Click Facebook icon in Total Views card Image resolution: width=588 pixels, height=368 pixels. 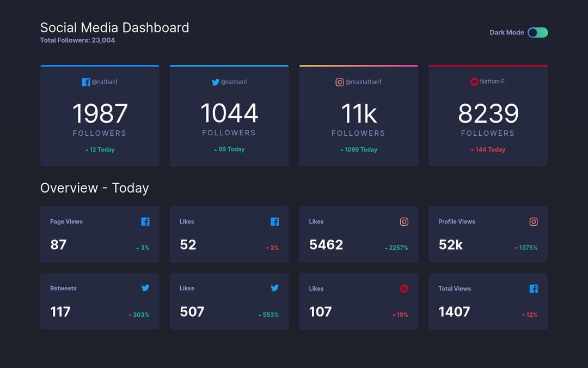(534, 289)
